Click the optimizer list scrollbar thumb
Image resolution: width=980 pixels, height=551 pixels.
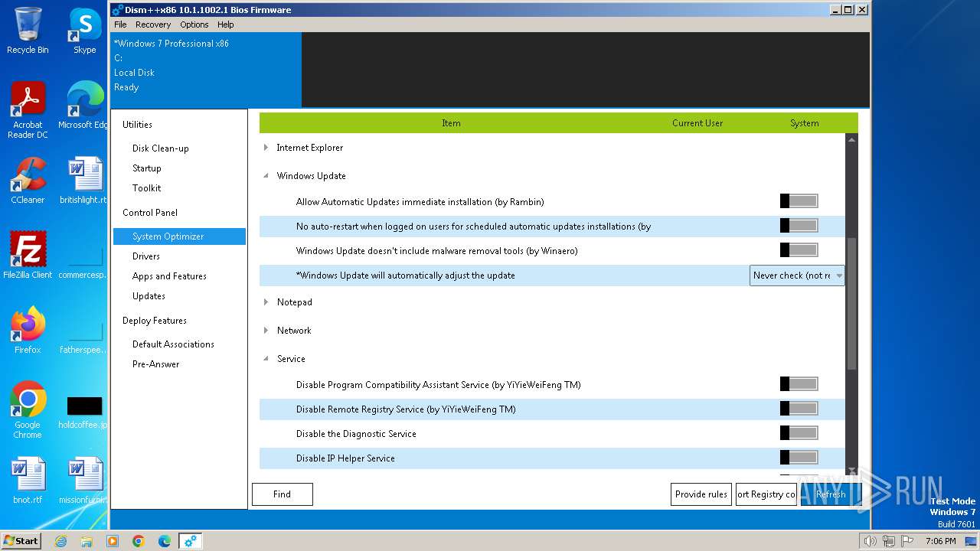[851, 303]
